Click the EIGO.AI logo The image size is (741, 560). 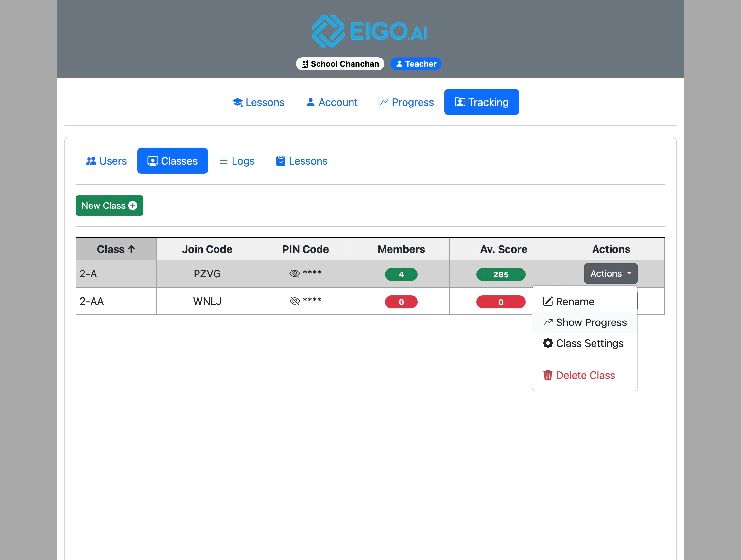click(370, 31)
